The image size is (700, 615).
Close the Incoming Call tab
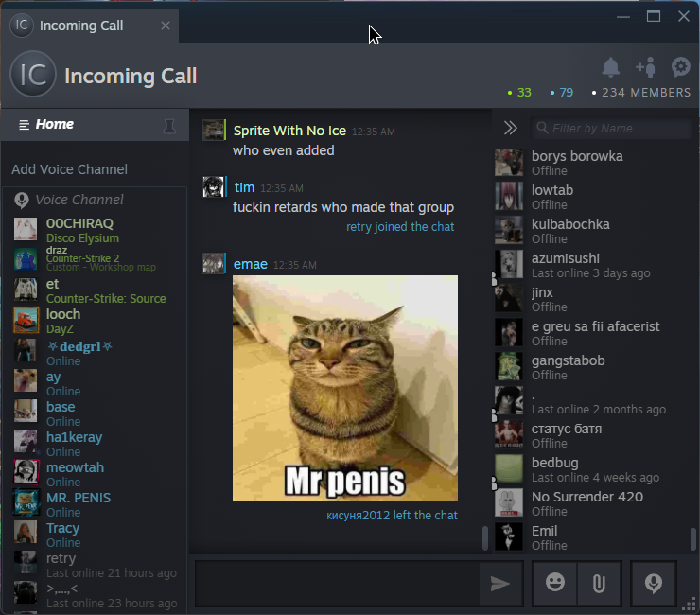tap(166, 26)
